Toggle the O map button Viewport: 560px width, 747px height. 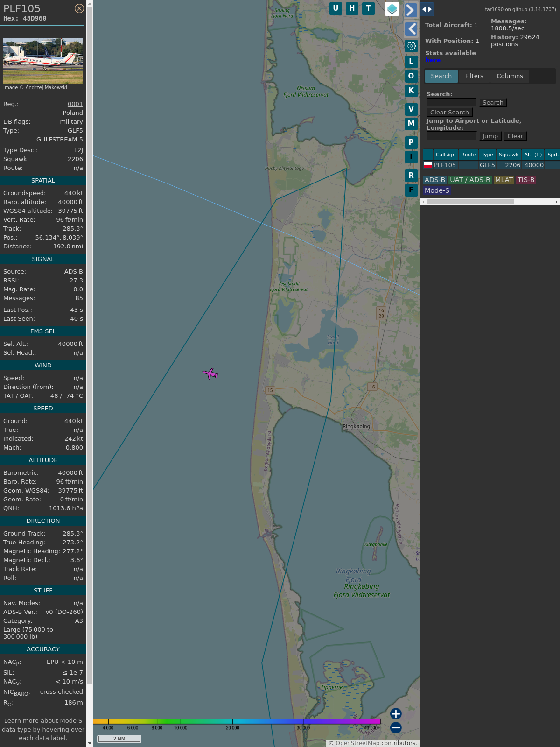(x=411, y=76)
